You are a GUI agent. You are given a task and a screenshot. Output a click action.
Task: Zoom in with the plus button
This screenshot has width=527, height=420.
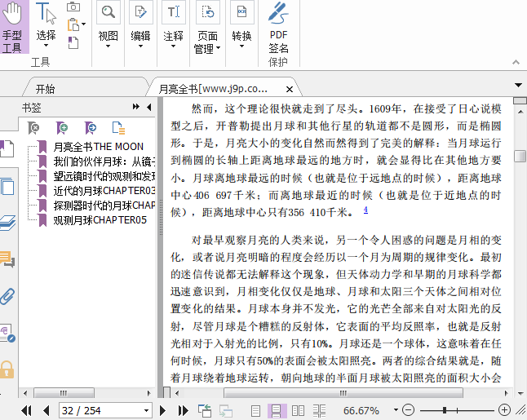click(504, 410)
